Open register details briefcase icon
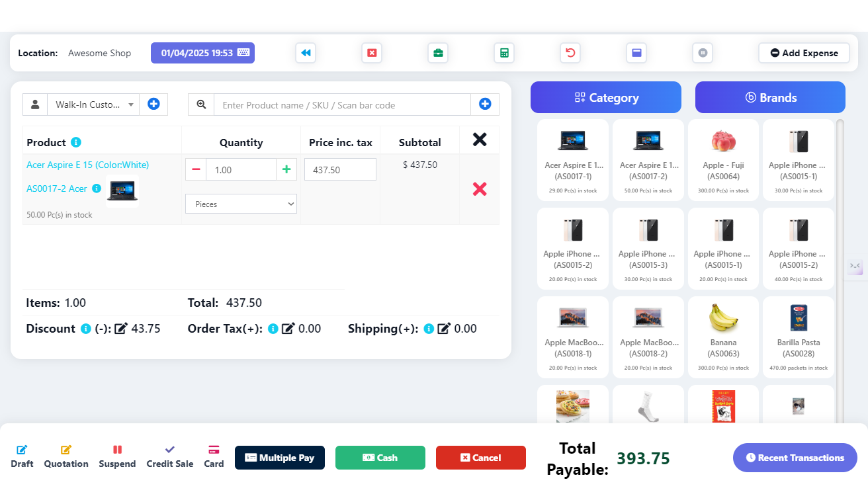This screenshot has height=498, width=868. pyautogui.click(x=438, y=53)
